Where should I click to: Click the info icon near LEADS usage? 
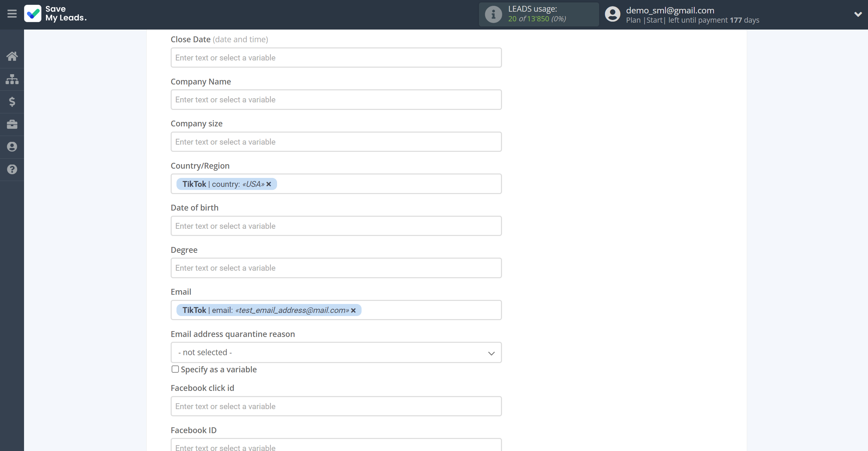[493, 14]
